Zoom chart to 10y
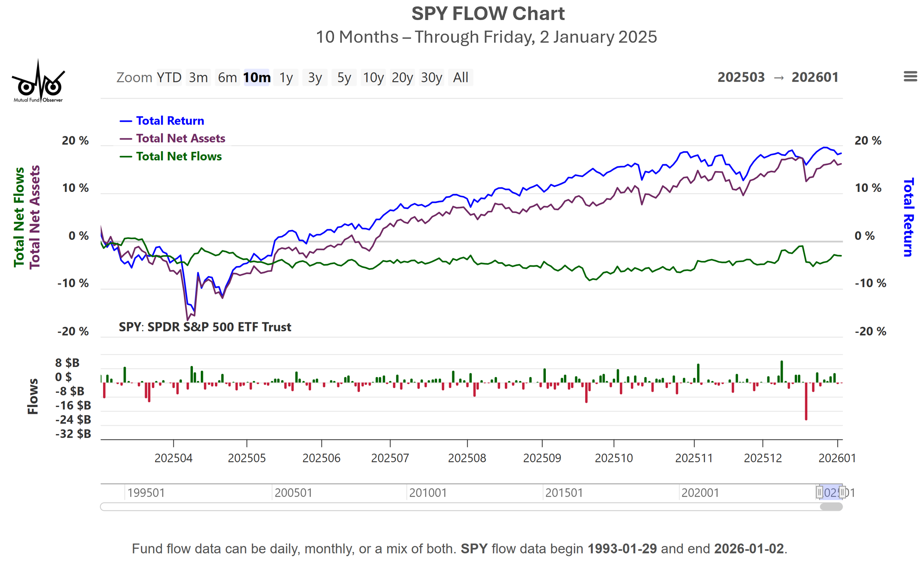The image size is (924, 561). (x=373, y=77)
